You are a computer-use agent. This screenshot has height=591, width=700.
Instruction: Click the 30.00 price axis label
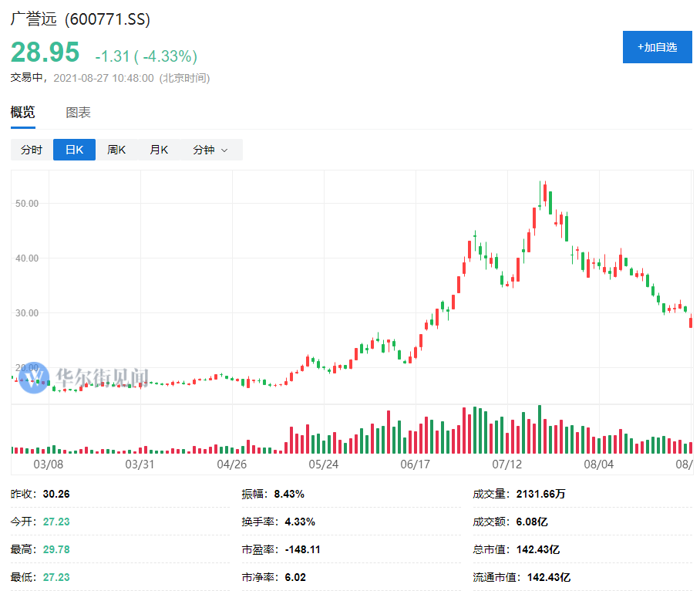pos(27,313)
